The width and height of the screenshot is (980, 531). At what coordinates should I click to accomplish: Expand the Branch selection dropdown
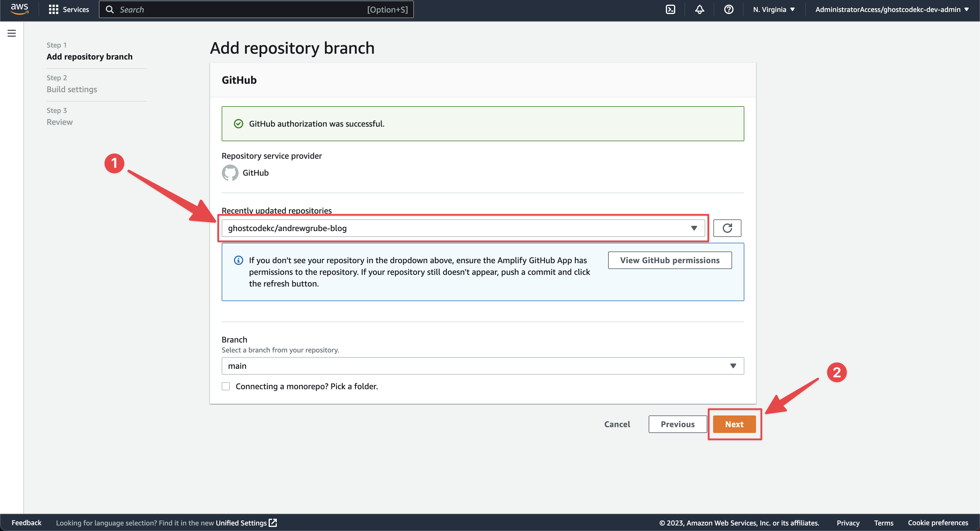click(732, 366)
